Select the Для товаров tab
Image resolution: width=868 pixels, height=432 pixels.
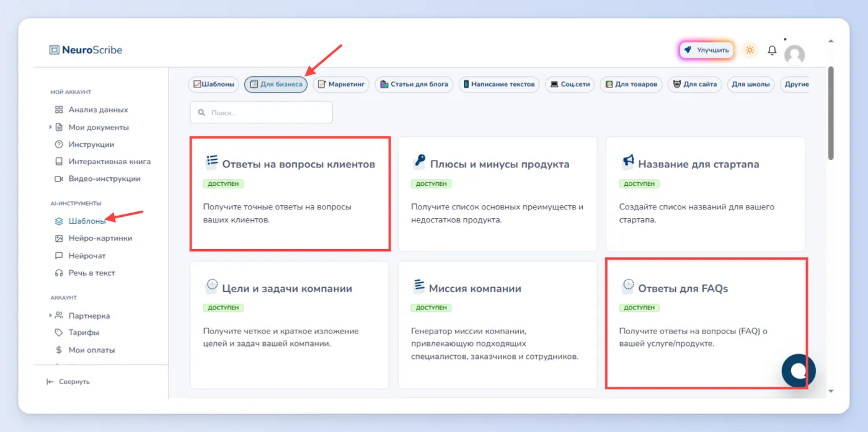(x=631, y=84)
